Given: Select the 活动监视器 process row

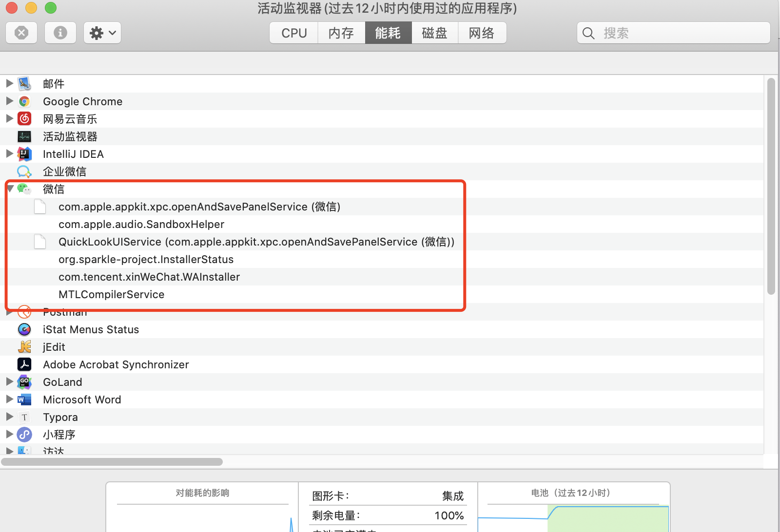Looking at the screenshot, I should click(x=382, y=136).
